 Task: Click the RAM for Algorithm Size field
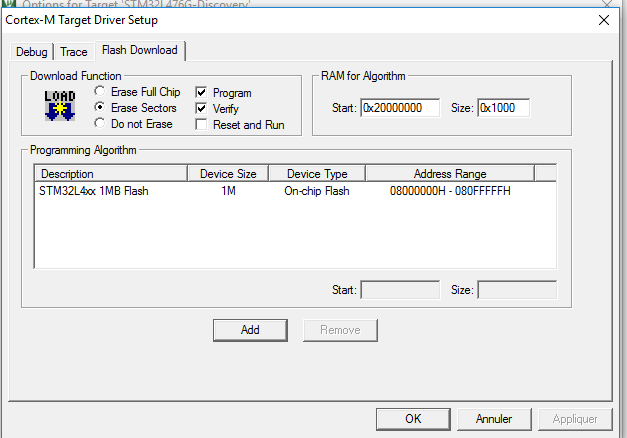click(503, 108)
